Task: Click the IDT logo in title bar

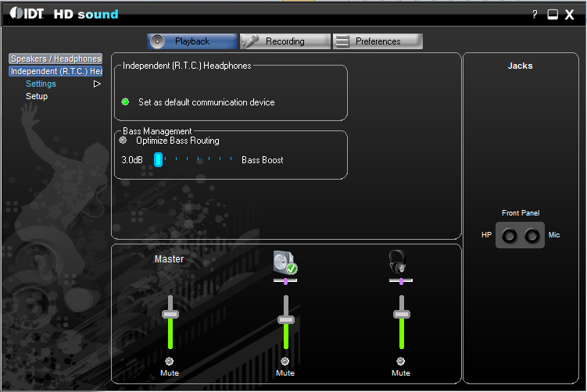Action: click(27, 14)
